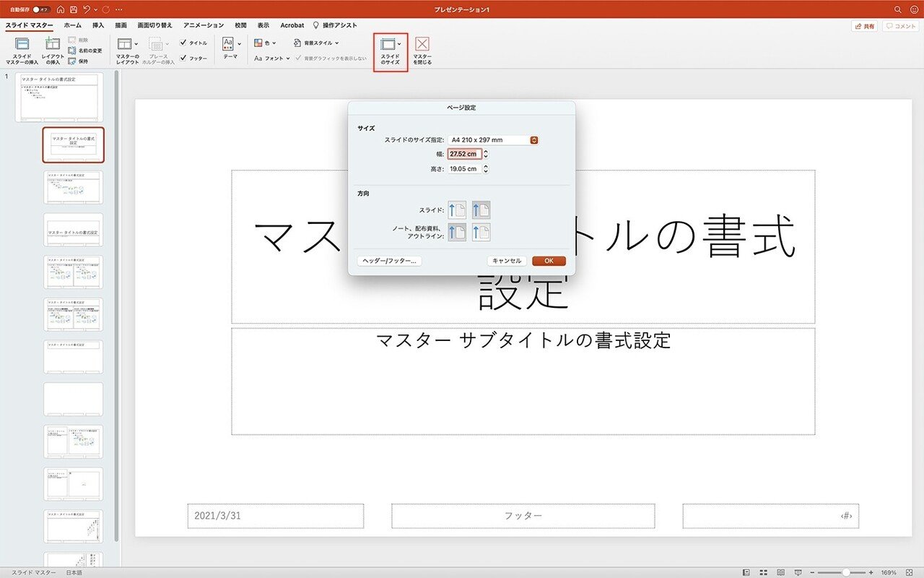The width and height of the screenshot is (924, 578).
Task: Open the ホーム tab
Action: pyautogui.click(x=73, y=25)
